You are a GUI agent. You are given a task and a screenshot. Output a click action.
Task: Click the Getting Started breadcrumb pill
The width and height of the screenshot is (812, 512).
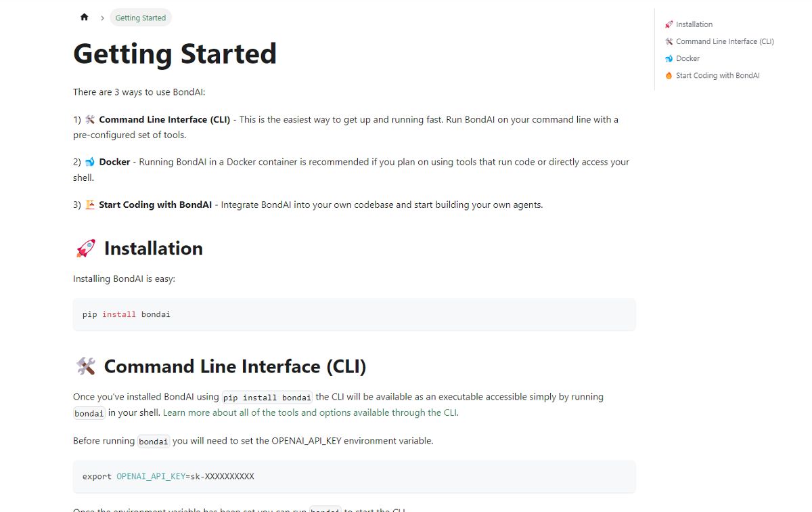(x=141, y=18)
